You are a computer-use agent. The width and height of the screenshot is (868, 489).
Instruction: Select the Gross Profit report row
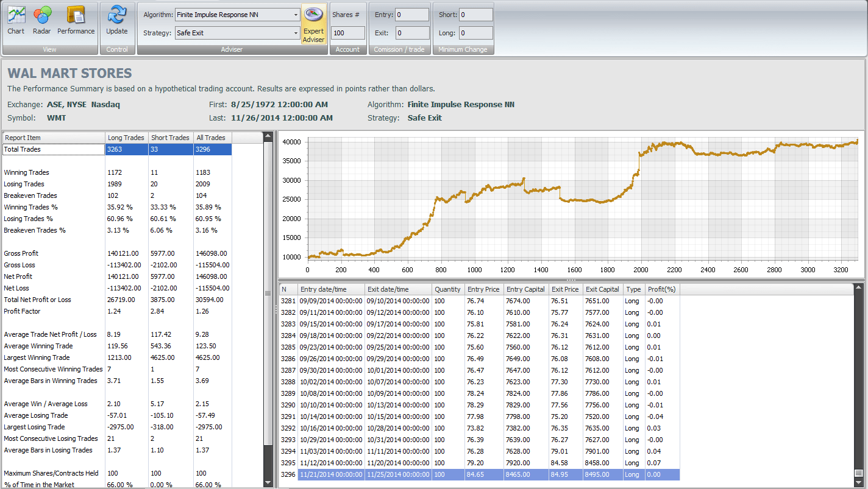pyautogui.click(x=117, y=253)
